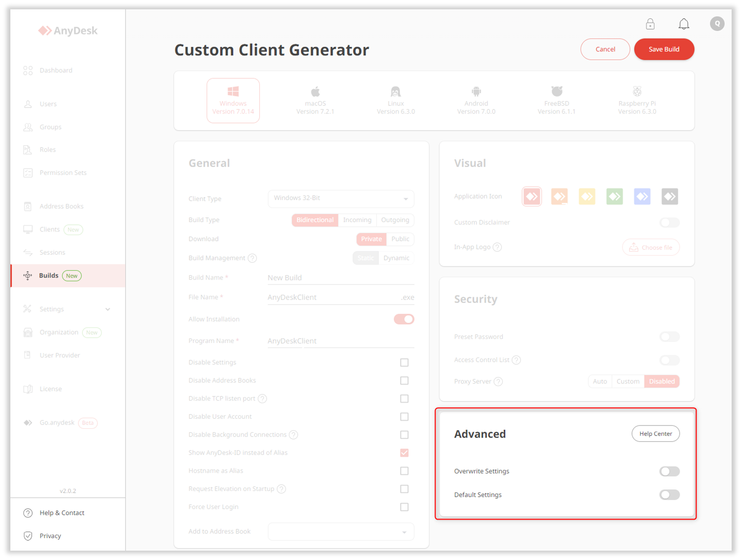Select the Linux platform tab
The width and height of the screenshot is (742, 560).
396,101
